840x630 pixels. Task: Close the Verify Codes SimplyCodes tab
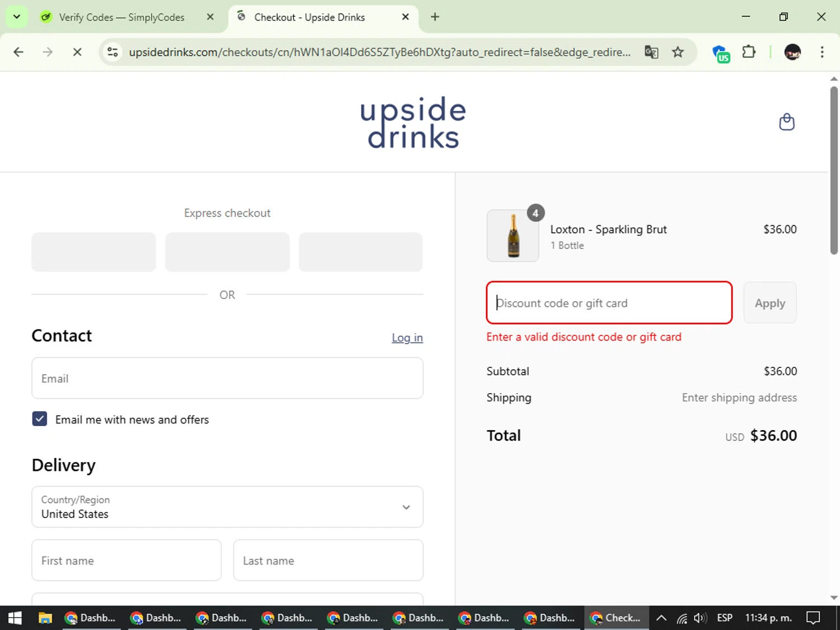[210, 17]
